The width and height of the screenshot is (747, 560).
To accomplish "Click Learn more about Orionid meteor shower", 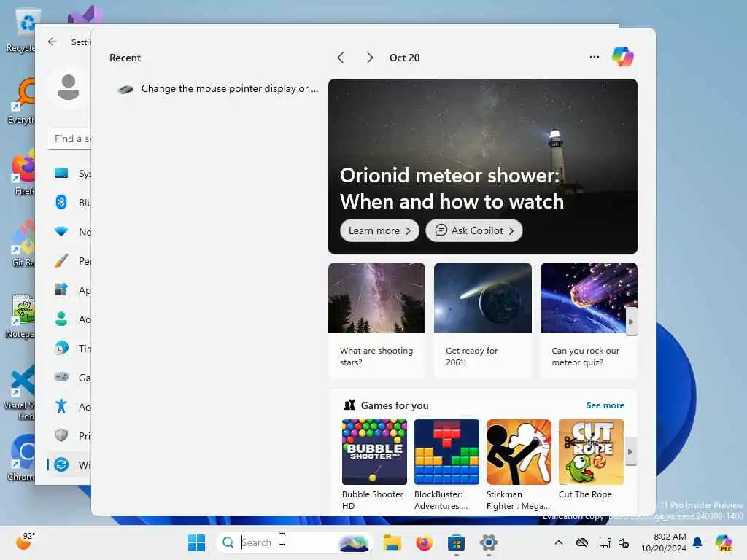I will (x=379, y=230).
